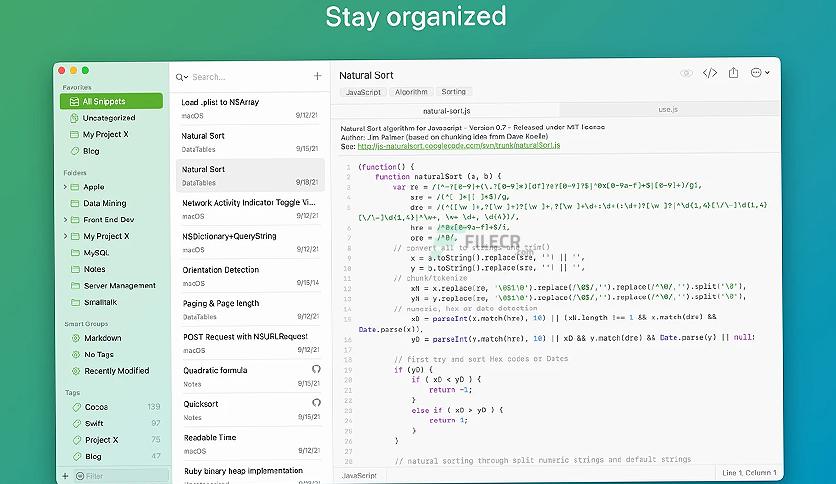This screenshot has width=836, height=484.
Task: Add a sidebar item with bottom plus
Action: (66, 476)
